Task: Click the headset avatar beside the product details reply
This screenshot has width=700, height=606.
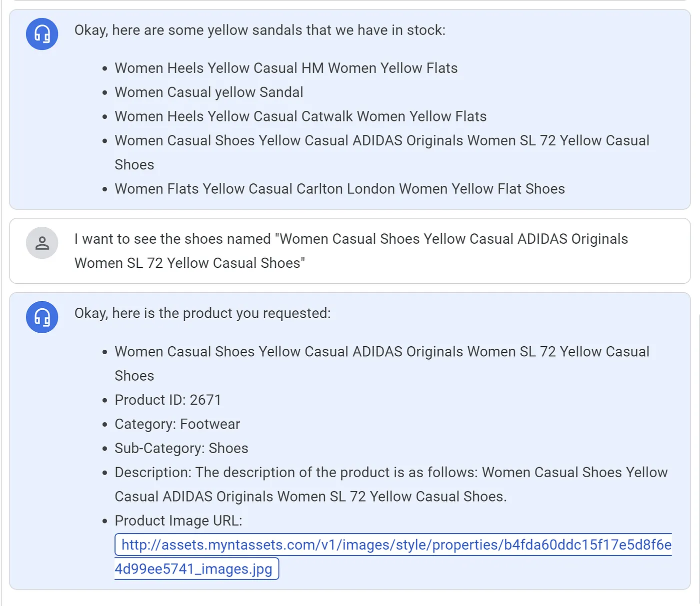Action: (x=41, y=317)
